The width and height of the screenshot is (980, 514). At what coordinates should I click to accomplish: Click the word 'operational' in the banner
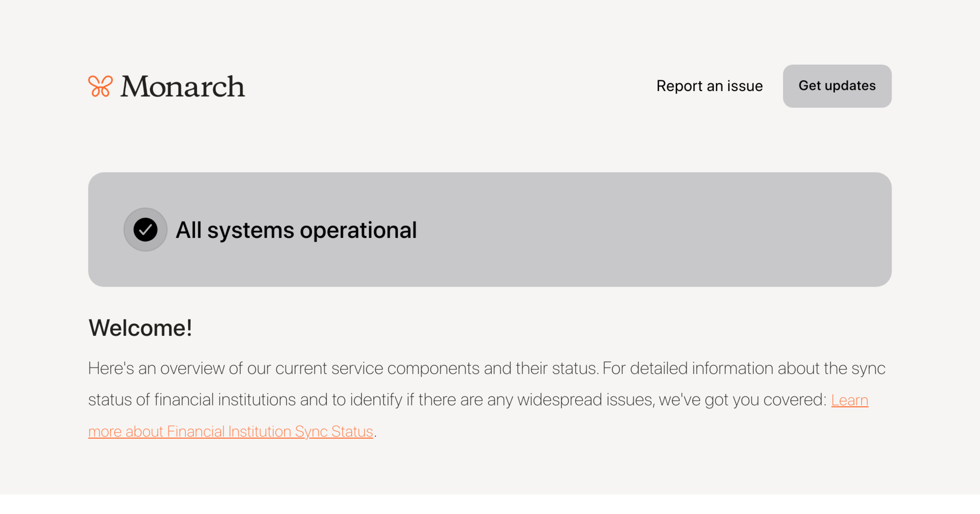click(358, 230)
